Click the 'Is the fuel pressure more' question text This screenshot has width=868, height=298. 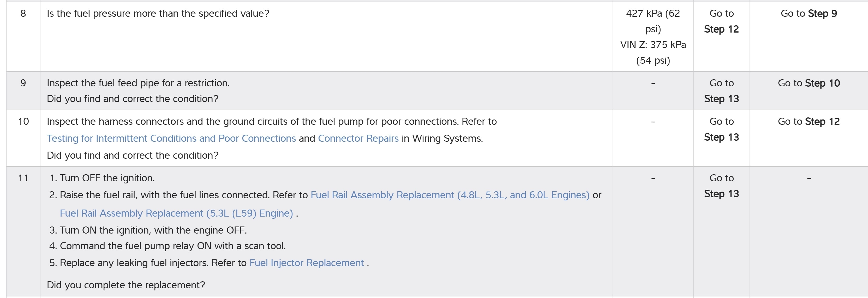(158, 14)
